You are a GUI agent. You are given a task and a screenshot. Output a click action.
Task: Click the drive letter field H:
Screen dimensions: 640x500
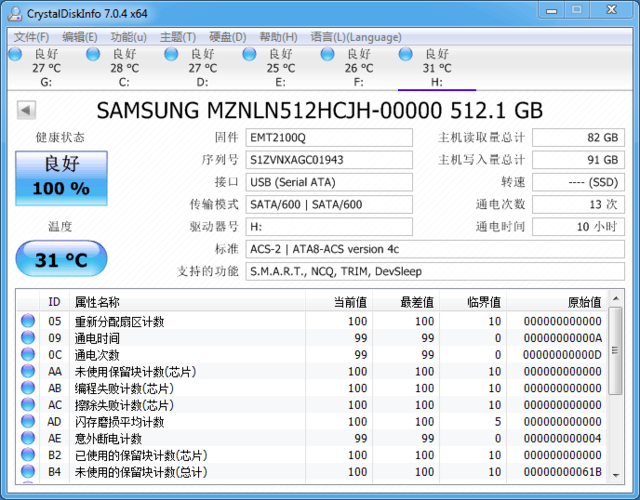(329, 227)
